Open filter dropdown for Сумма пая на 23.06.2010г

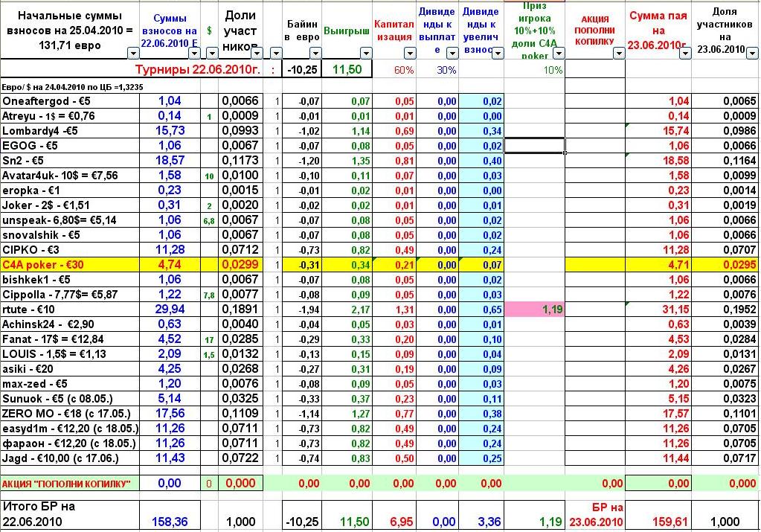(x=685, y=52)
